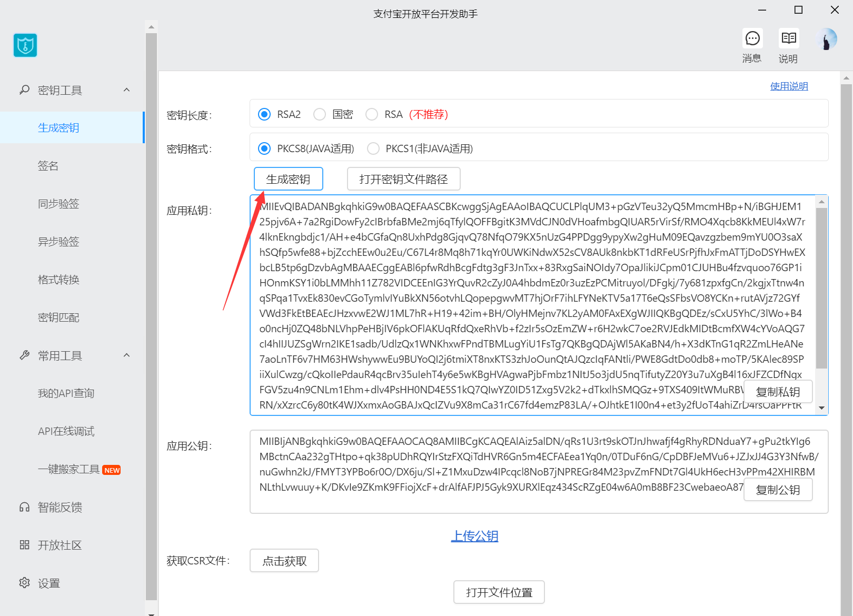Click the 获取CSR文件 label
Screen dimensions: 853x616
pos(198,561)
